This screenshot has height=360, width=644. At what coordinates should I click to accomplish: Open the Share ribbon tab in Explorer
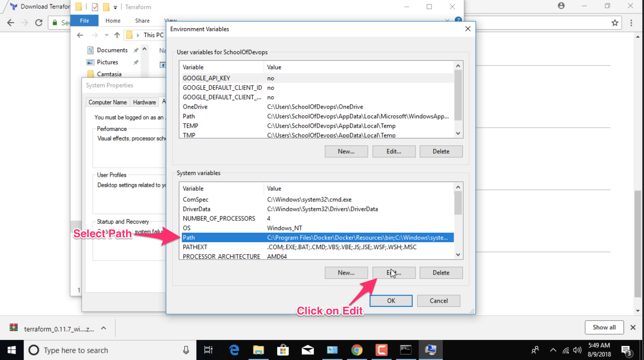pos(142,20)
